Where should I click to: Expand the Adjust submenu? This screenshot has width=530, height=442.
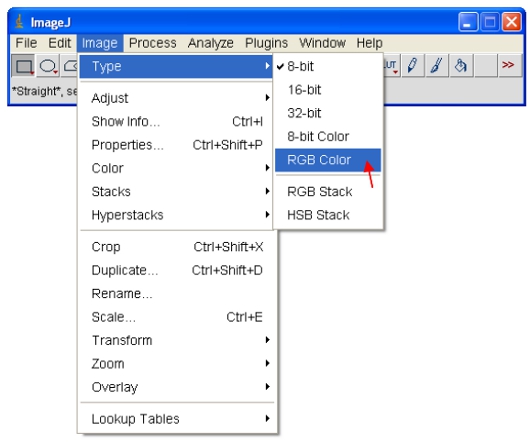point(176,98)
